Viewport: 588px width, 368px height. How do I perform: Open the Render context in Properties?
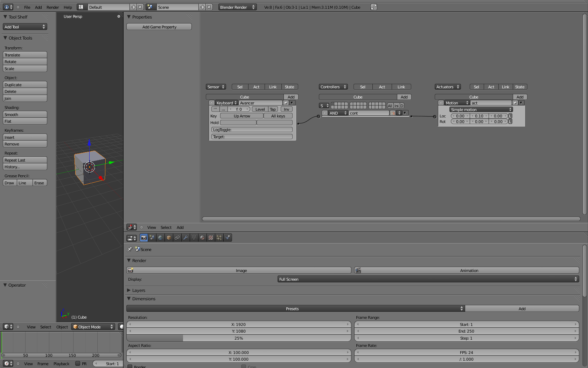143,238
